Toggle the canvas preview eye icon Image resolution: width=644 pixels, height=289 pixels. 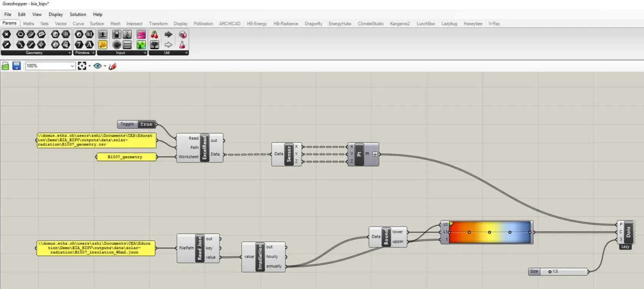pos(98,66)
